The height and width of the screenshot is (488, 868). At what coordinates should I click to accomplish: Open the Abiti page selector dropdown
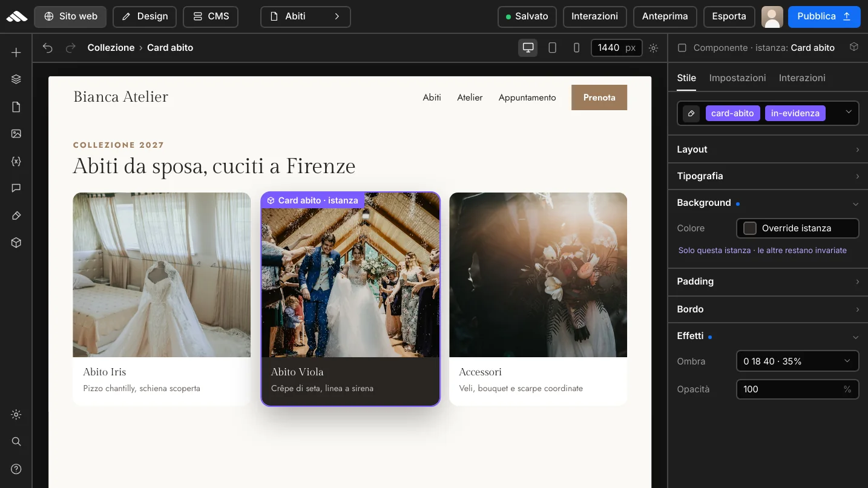(306, 16)
